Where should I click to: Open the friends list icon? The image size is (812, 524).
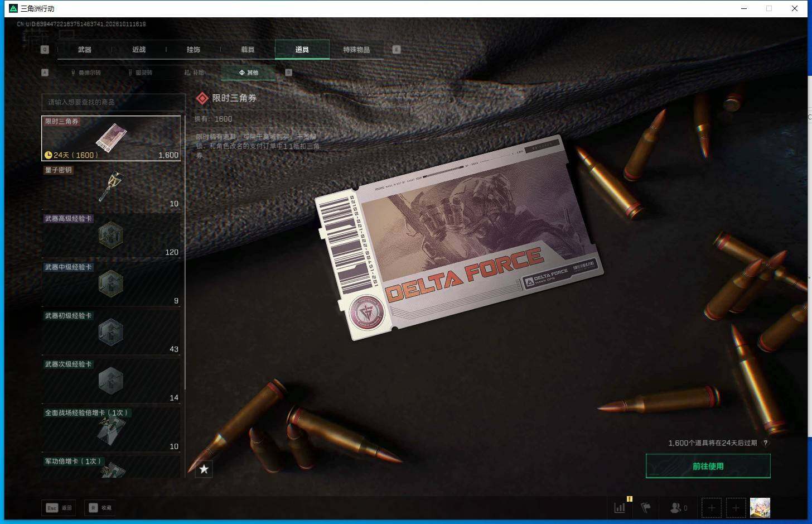click(x=678, y=508)
